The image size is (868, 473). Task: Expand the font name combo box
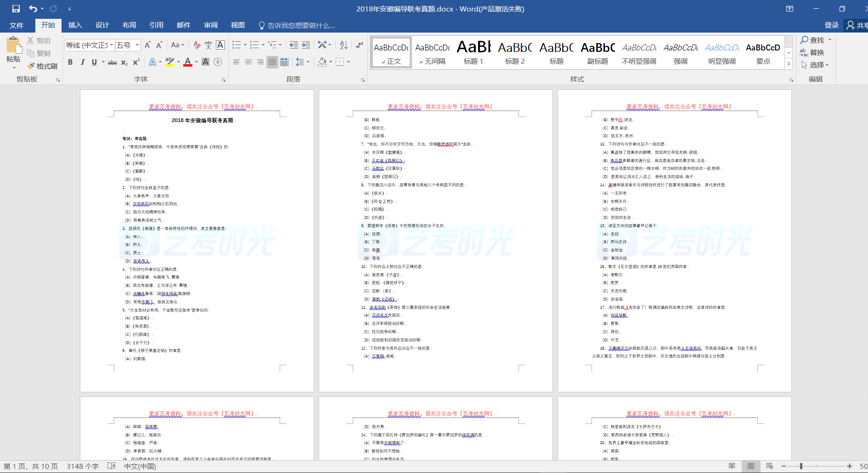(112, 45)
